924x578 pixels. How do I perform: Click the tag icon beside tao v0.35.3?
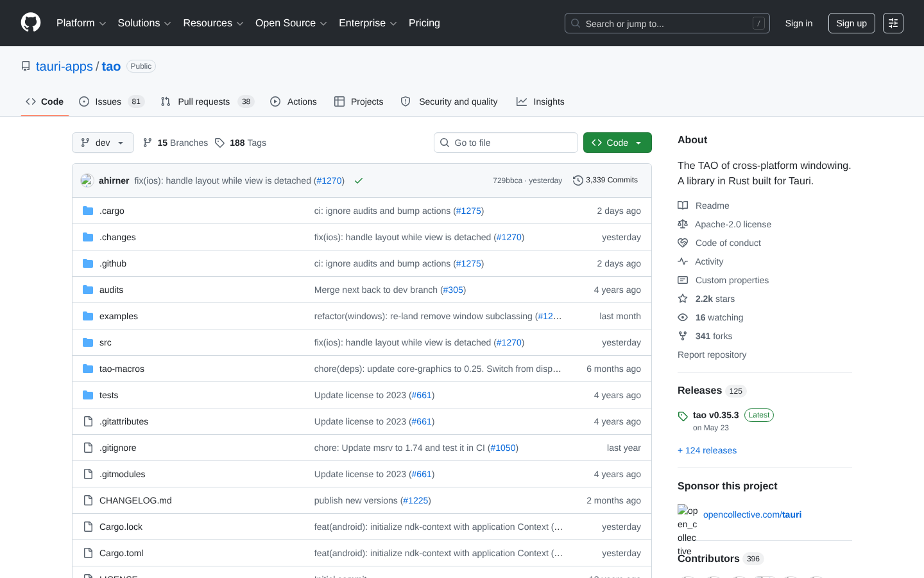683,416
